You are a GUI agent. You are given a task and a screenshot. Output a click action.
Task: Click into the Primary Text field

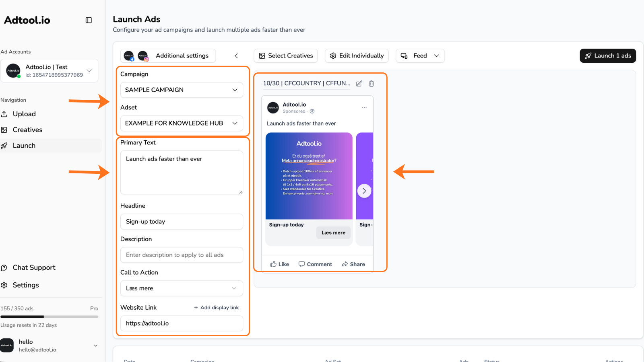tap(182, 173)
